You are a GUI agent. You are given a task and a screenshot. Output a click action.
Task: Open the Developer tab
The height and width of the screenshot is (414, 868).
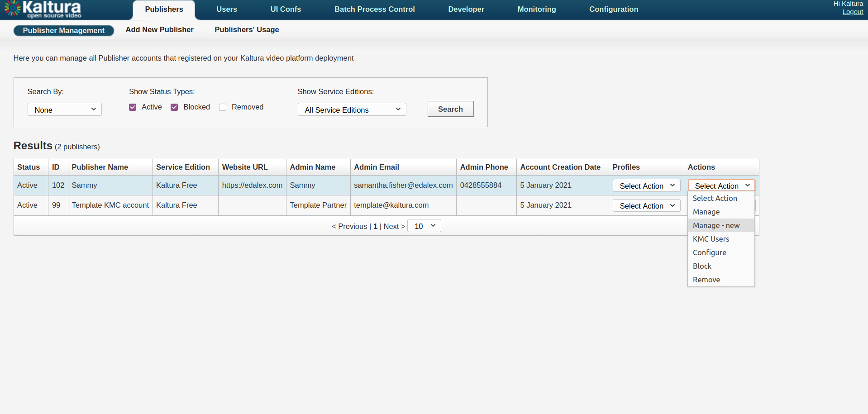(466, 10)
